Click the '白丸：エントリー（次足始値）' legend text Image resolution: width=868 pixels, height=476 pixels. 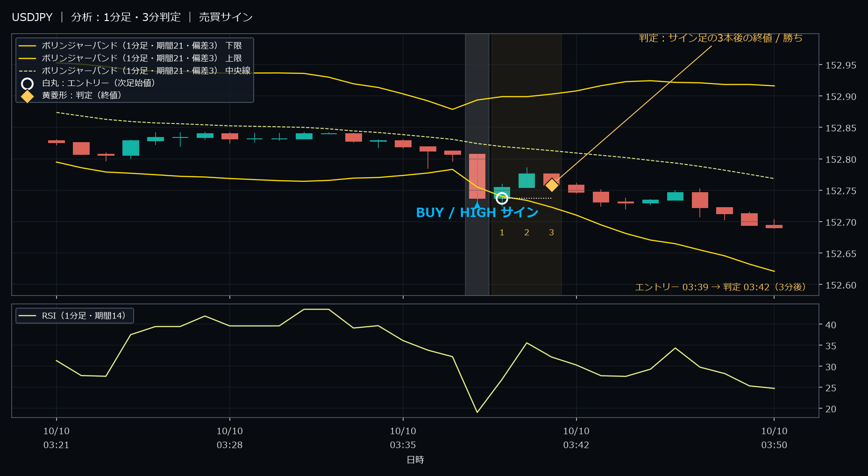click(x=99, y=83)
